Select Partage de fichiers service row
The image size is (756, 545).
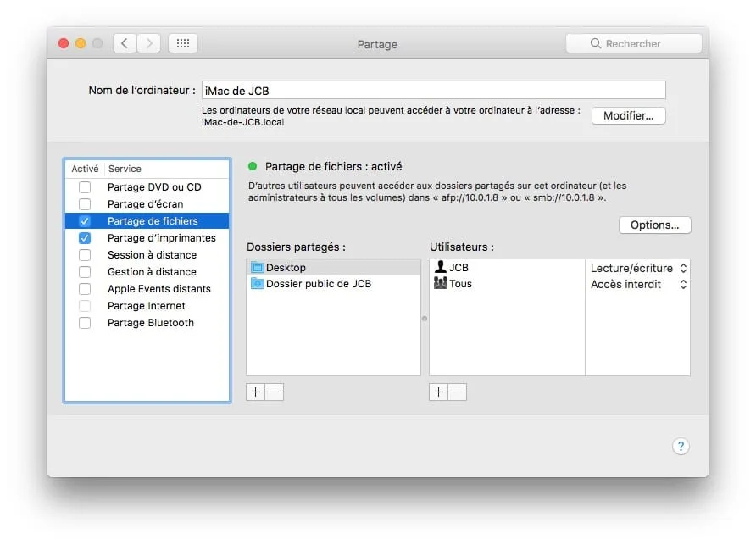pyautogui.click(x=147, y=221)
